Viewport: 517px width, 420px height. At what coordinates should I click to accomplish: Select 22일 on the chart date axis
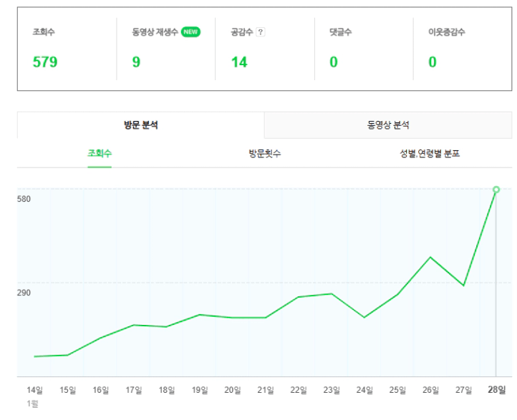pyautogui.click(x=299, y=390)
